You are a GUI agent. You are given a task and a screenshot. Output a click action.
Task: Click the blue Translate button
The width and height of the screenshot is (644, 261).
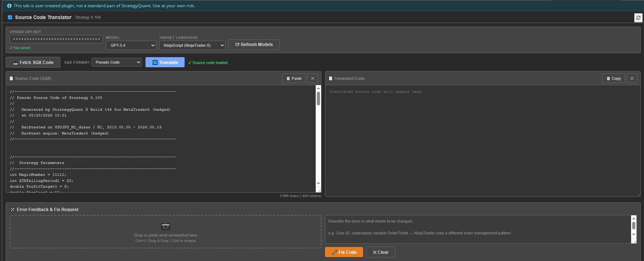click(165, 62)
